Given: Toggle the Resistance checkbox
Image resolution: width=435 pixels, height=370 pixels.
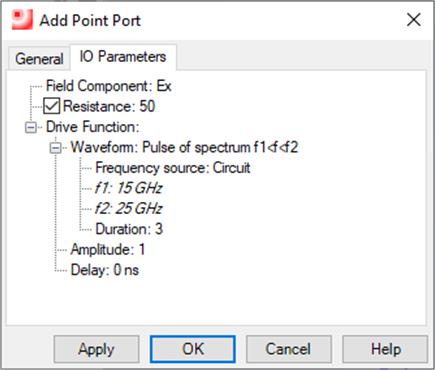Looking at the screenshot, I should pos(52,106).
